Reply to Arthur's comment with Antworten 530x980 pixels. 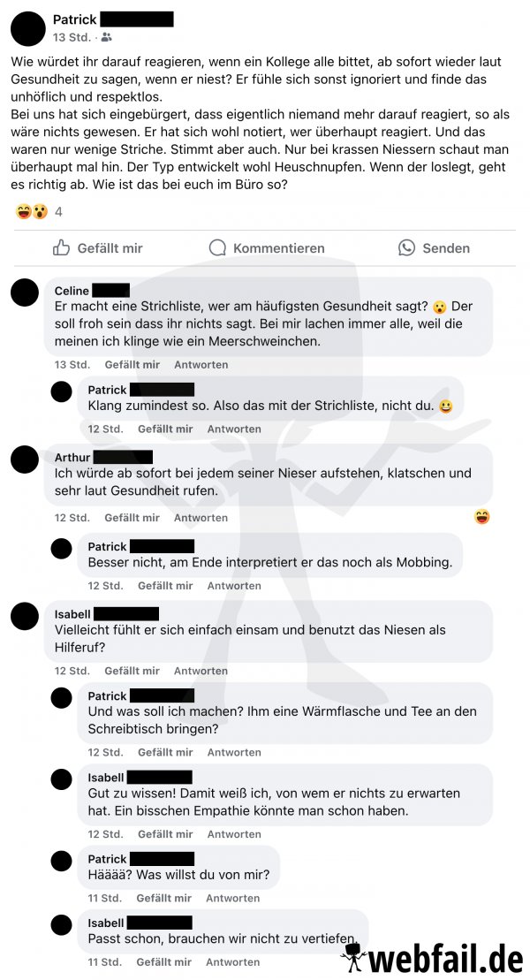pos(201,518)
